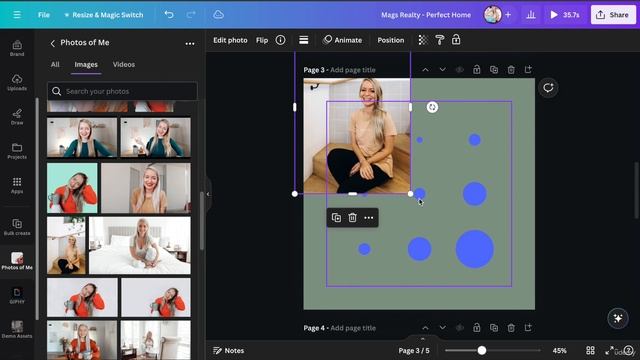This screenshot has height=360, width=640.
Task: Toggle Page 4 visibility eye icon
Action: pos(460,328)
